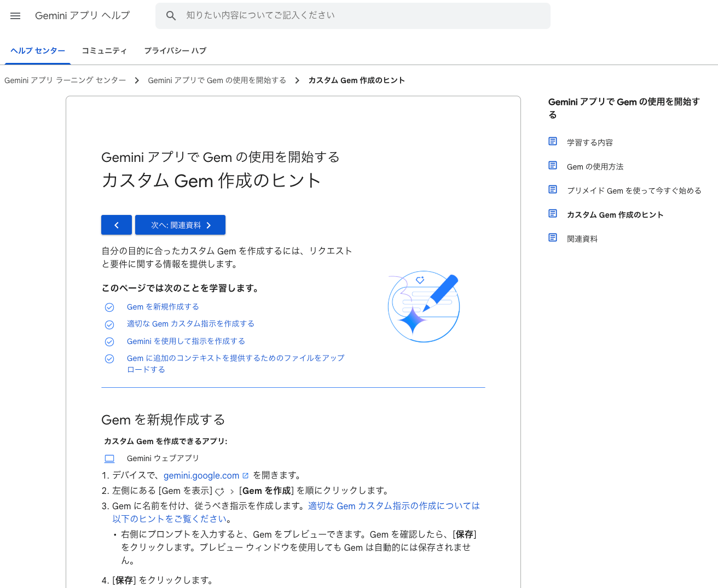
Task: Click checkmark icon beside Gem に追加のコンテキスト
Action: tap(109, 359)
